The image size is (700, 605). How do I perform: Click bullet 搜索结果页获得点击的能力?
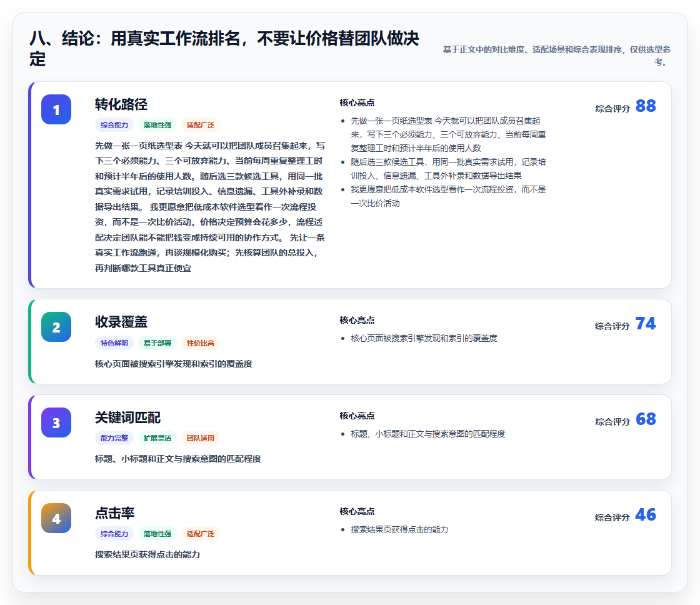point(399,529)
